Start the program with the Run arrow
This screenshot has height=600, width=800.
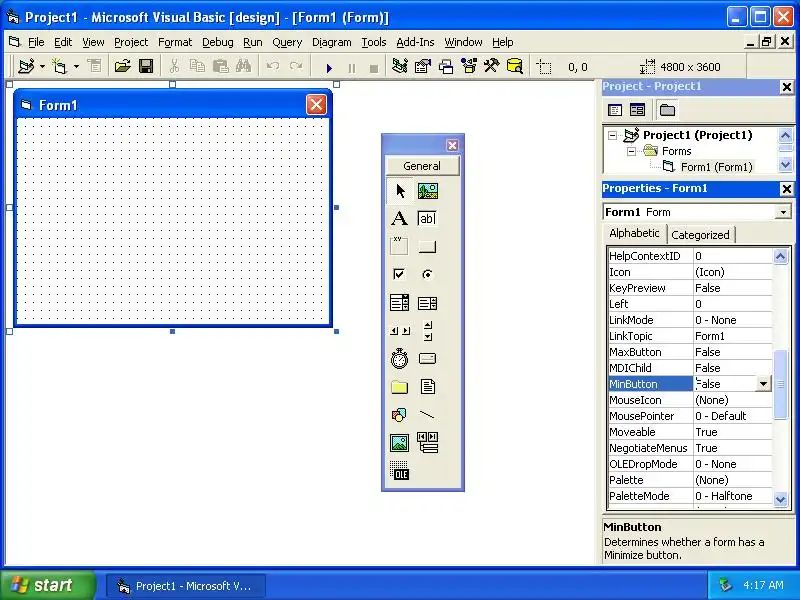click(329, 67)
